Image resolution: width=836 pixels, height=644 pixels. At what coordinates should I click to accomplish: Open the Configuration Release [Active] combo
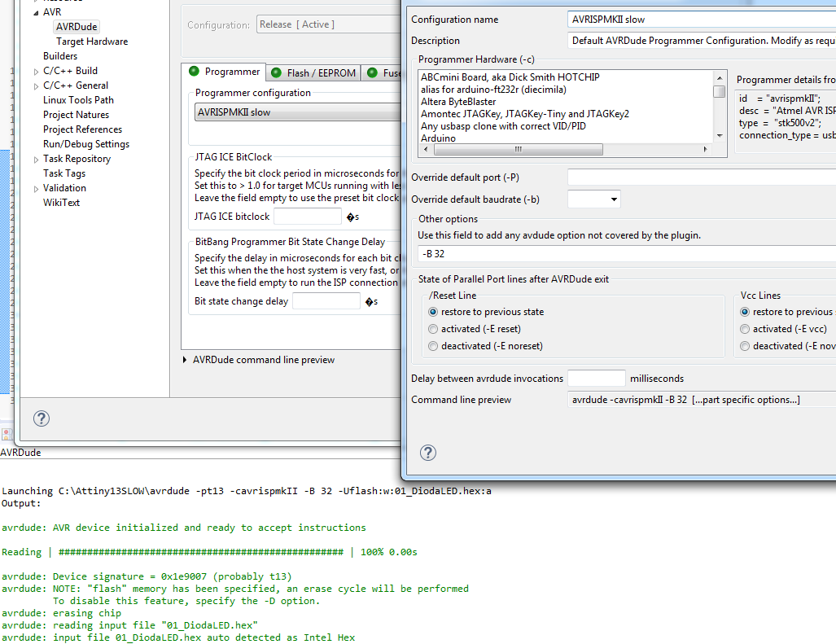click(x=328, y=24)
